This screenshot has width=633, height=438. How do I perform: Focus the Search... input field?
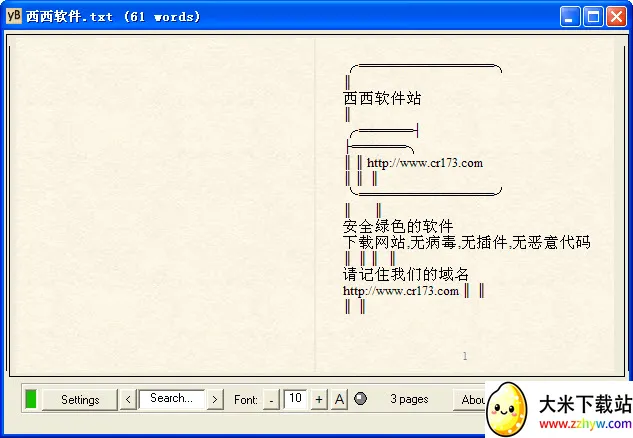(x=172, y=399)
